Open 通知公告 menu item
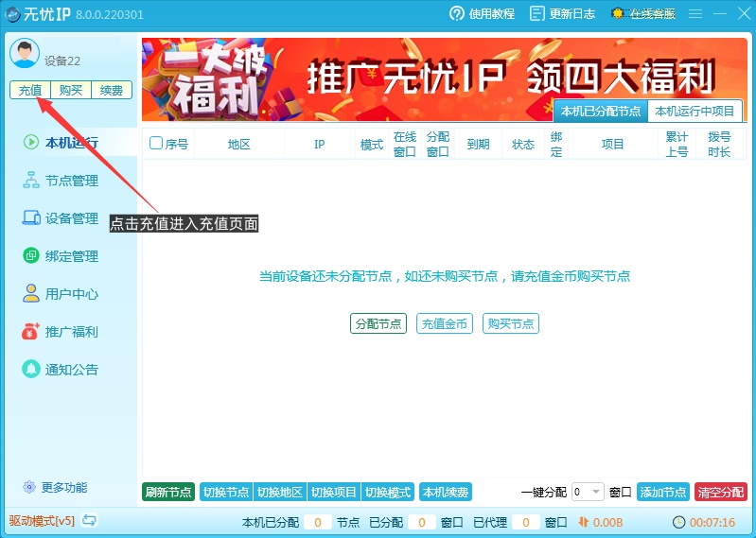The image size is (756, 538). tap(71, 370)
